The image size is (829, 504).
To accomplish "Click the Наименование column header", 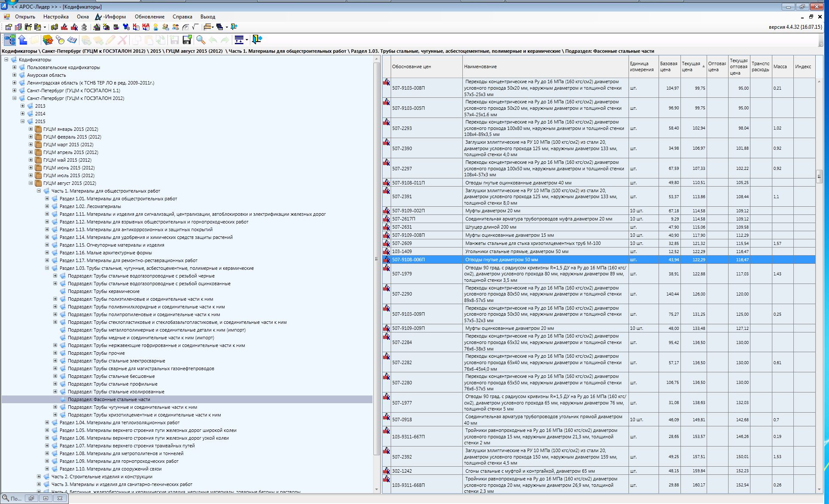I will pos(480,66).
